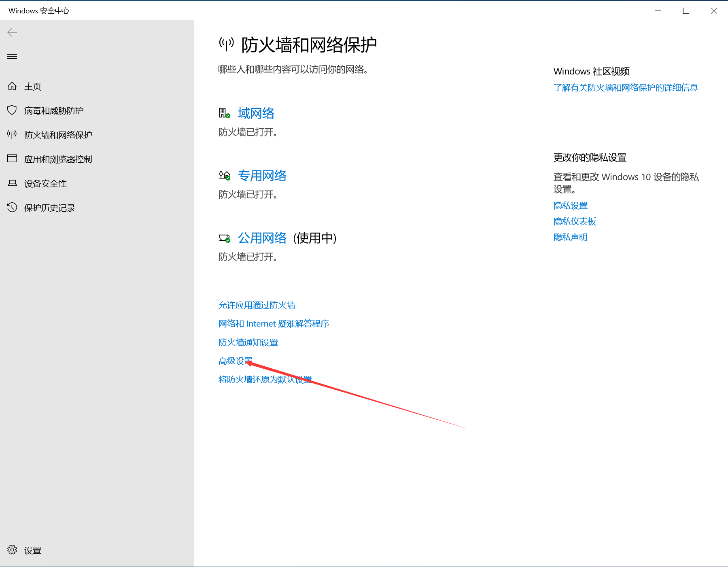The width and height of the screenshot is (728, 567).
Task: Open the 专用网络 settings link
Action: 262,176
